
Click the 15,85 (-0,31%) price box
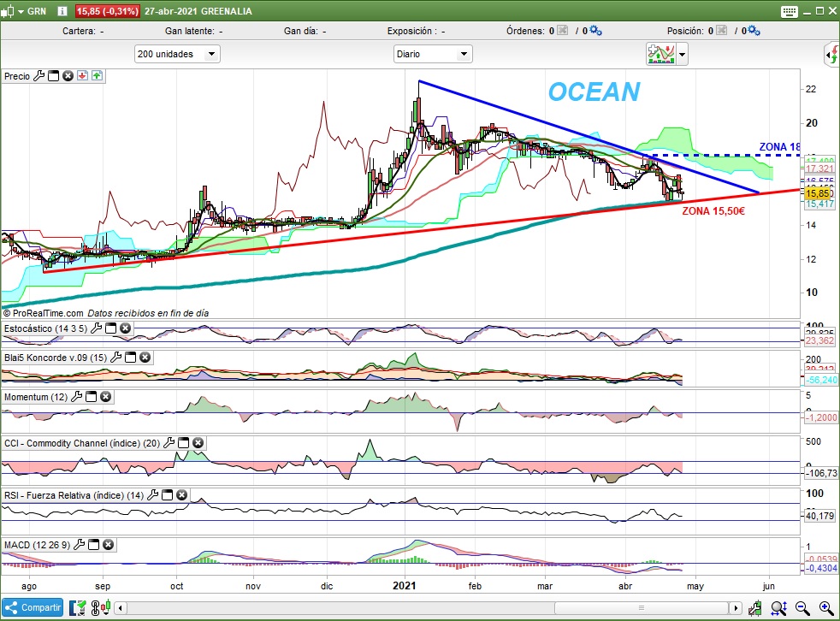click(108, 11)
